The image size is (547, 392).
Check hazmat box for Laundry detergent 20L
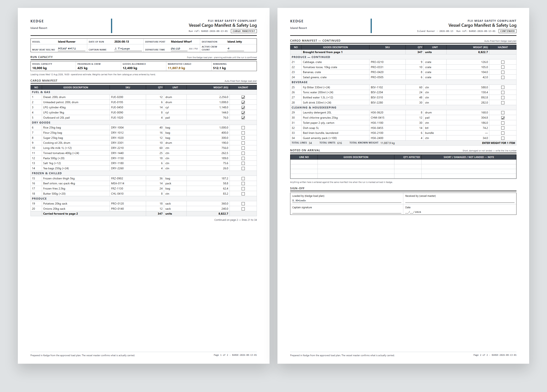[x=503, y=113]
